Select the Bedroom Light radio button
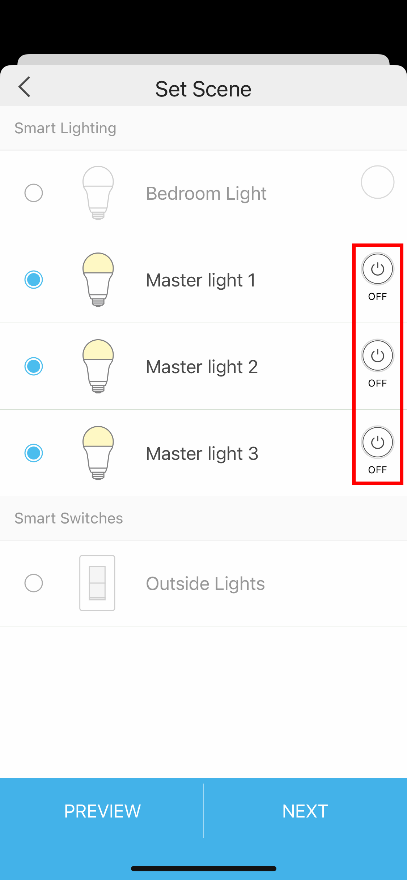This screenshot has height=880, width=407. 34,194
